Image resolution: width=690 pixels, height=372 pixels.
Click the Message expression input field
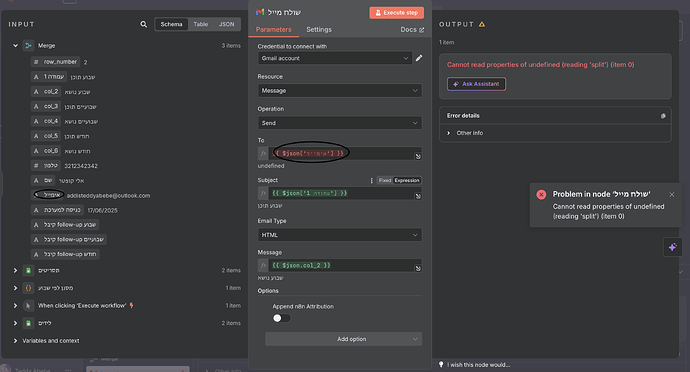tap(341, 265)
